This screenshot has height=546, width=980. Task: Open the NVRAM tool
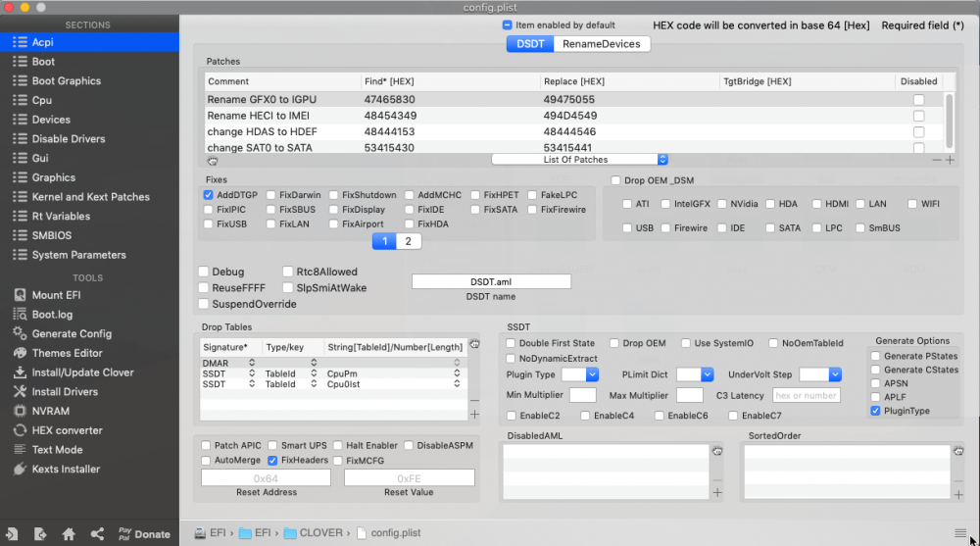tap(41, 412)
